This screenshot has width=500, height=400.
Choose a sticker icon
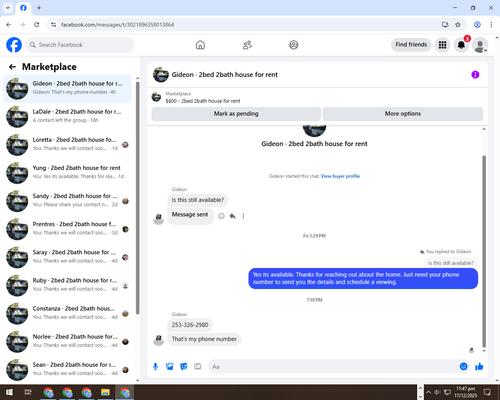pyautogui.click(x=184, y=367)
